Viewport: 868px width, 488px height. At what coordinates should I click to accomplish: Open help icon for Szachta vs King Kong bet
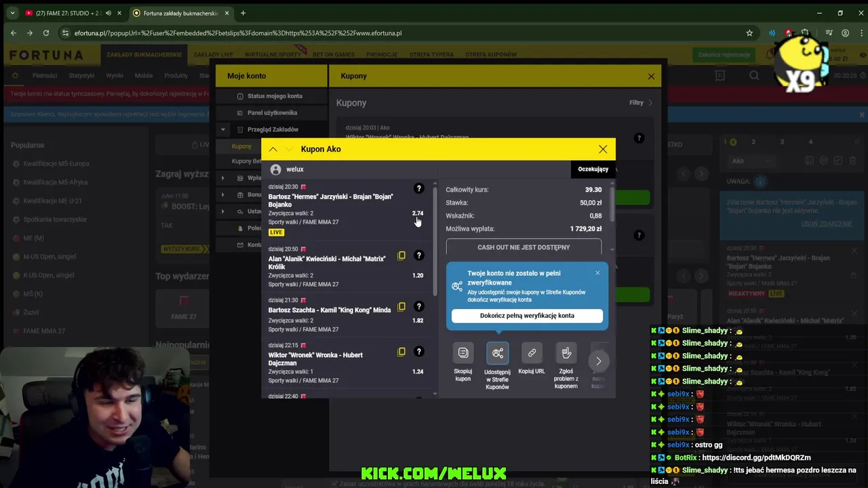click(x=418, y=306)
